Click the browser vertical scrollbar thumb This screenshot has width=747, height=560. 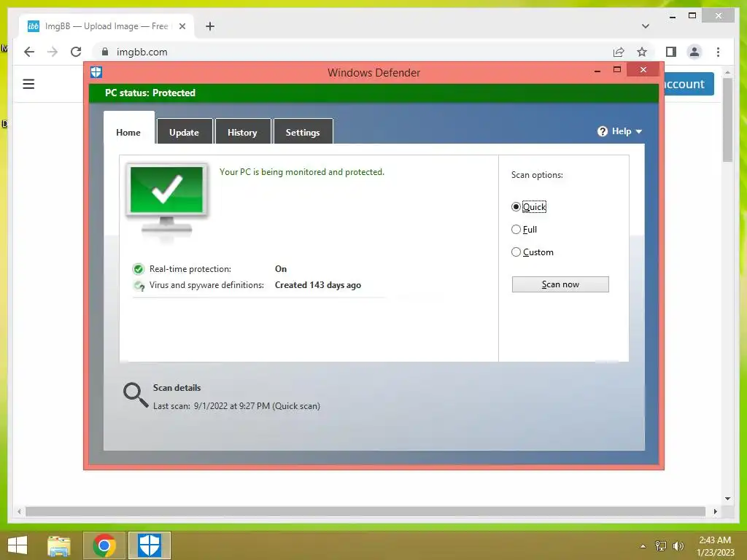(727, 120)
